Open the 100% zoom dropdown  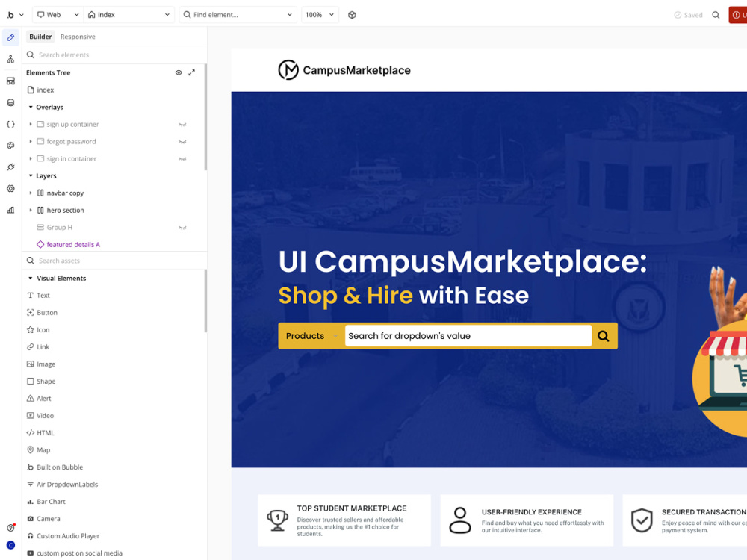(320, 15)
